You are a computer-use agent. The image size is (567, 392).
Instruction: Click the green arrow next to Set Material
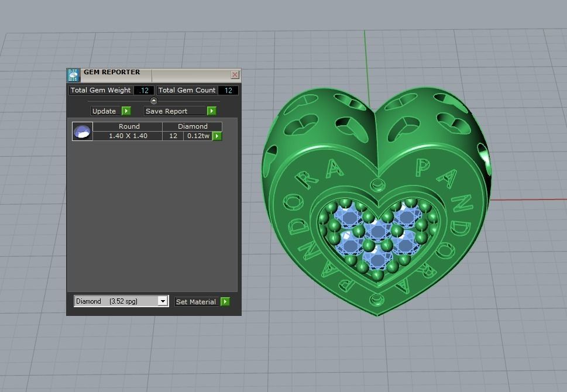(x=225, y=301)
